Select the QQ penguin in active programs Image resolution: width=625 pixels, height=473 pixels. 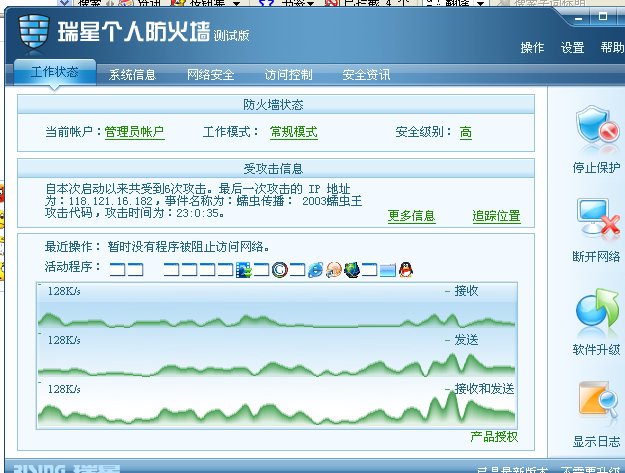406,270
